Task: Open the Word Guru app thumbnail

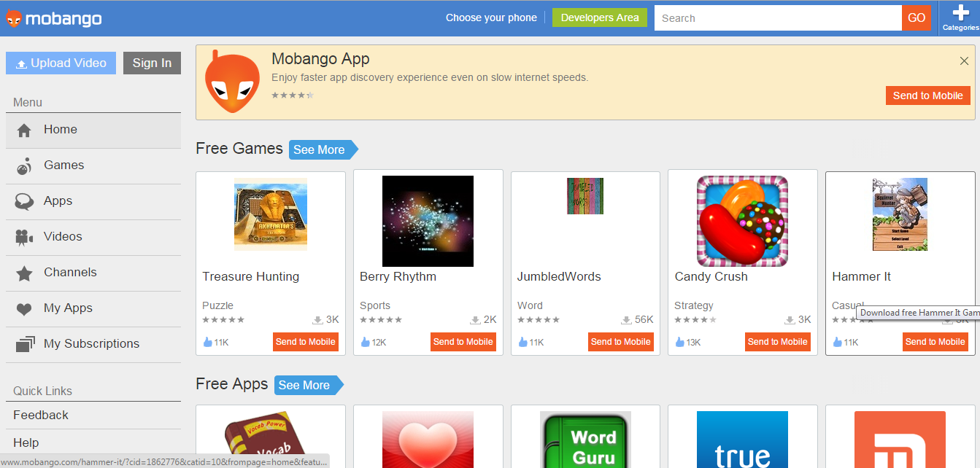Action: pyautogui.click(x=585, y=440)
